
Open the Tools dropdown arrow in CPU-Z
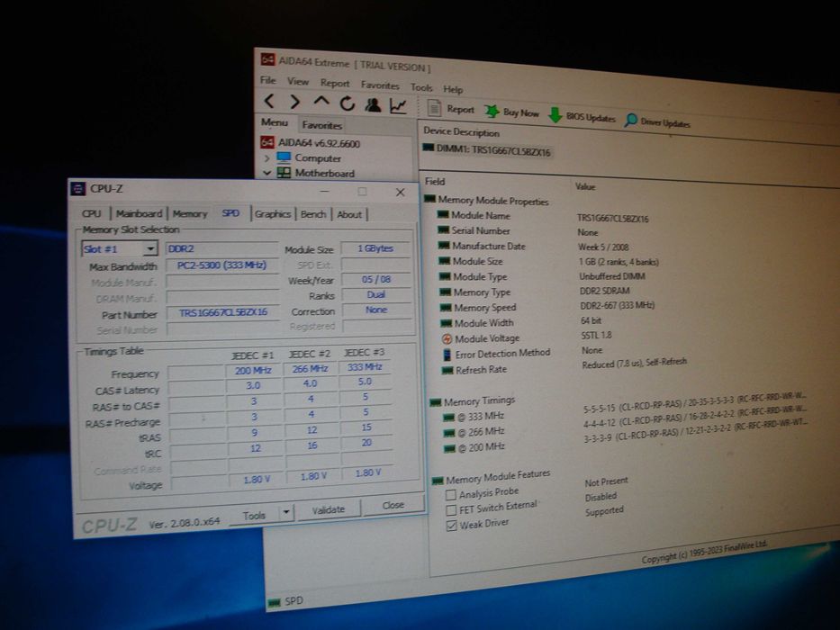[286, 513]
